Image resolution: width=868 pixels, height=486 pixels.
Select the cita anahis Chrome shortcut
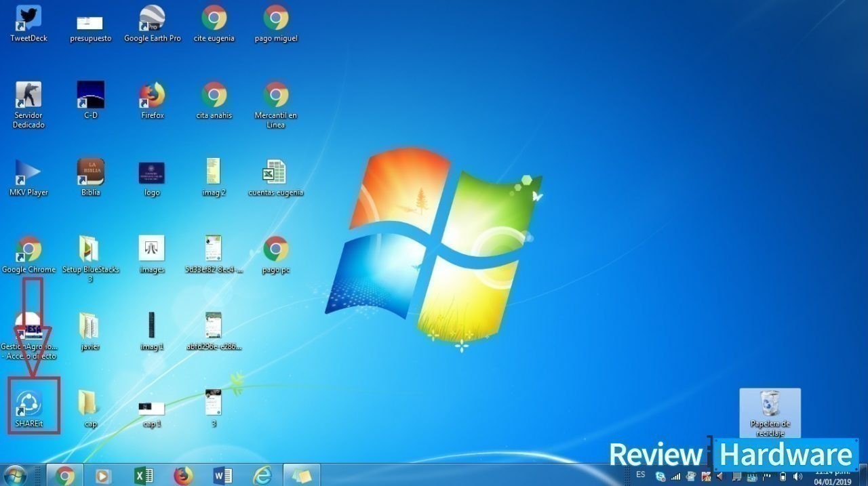[214, 100]
